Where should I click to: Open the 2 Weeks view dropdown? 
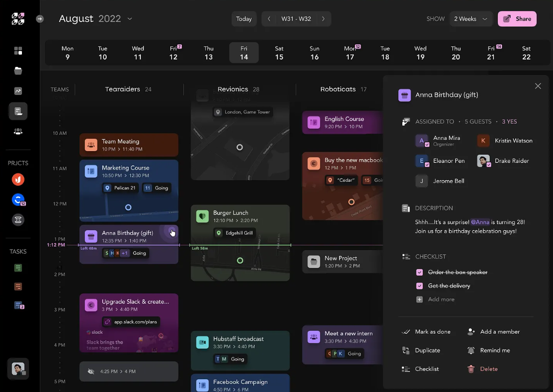pos(470,19)
